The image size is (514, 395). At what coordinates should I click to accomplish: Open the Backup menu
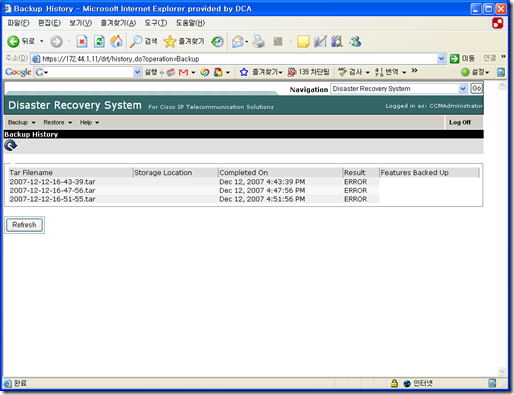pyautogui.click(x=21, y=123)
